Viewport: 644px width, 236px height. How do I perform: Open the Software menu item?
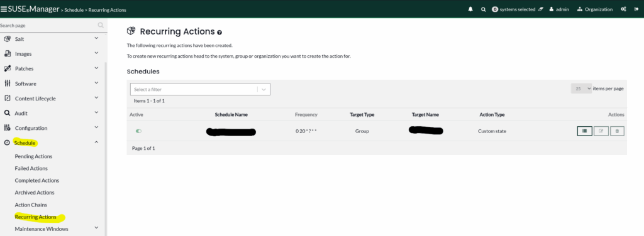[x=25, y=83]
